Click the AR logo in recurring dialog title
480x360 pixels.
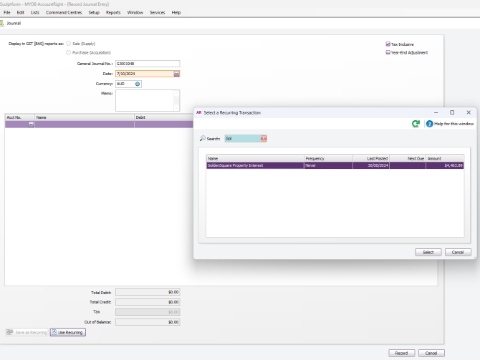[199, 113]
